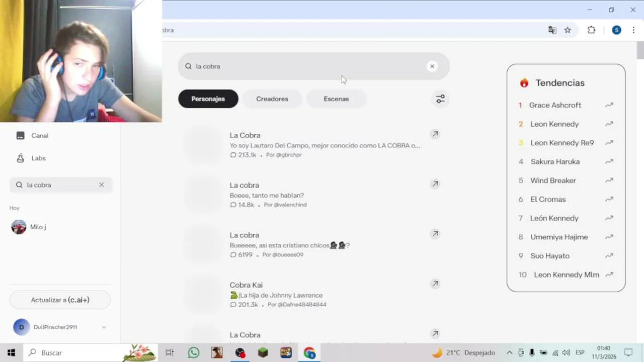Open trending Leon Kennedy ranked 2
This screenshot has height=362, width=644.
point(554,124)
